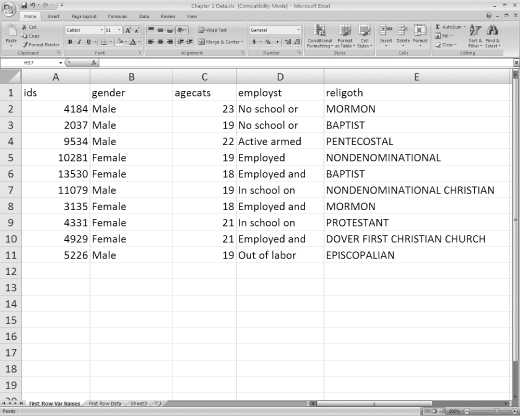Open Conditional Formatting menu
Viewport: 520px width, 416px height.
[x=319, y=36]
